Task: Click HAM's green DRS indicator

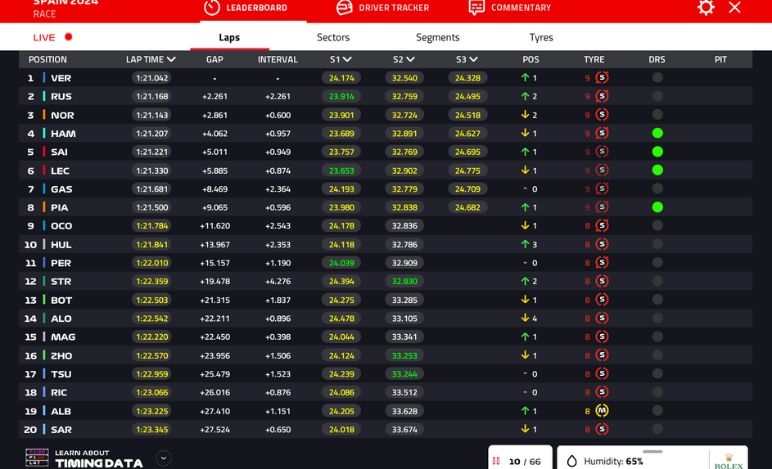Action: point(657,134)
